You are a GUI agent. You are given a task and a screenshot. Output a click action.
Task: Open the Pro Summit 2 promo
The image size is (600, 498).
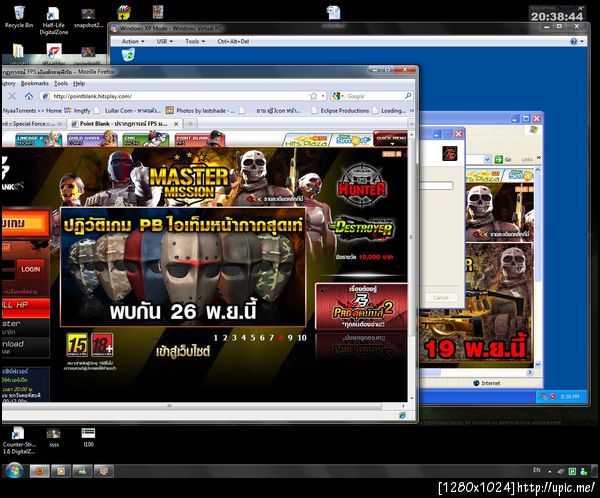[x=361, y=306]
